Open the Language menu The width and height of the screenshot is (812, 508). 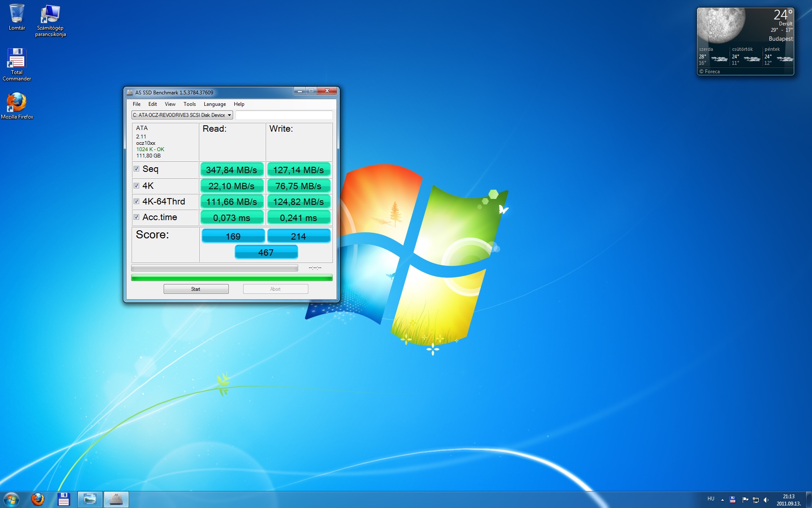tap(214, 104)
